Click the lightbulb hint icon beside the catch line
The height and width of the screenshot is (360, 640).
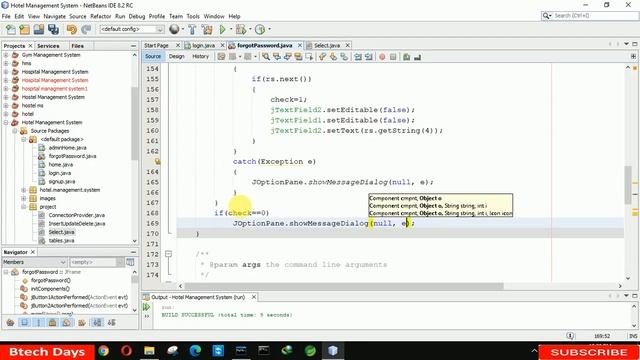pos(158,162)
